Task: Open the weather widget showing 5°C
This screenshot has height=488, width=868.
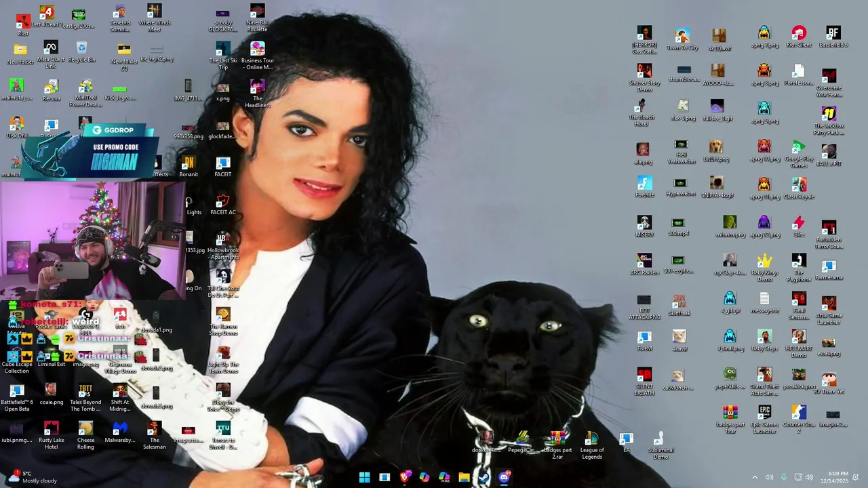Action: pos(31,477)
